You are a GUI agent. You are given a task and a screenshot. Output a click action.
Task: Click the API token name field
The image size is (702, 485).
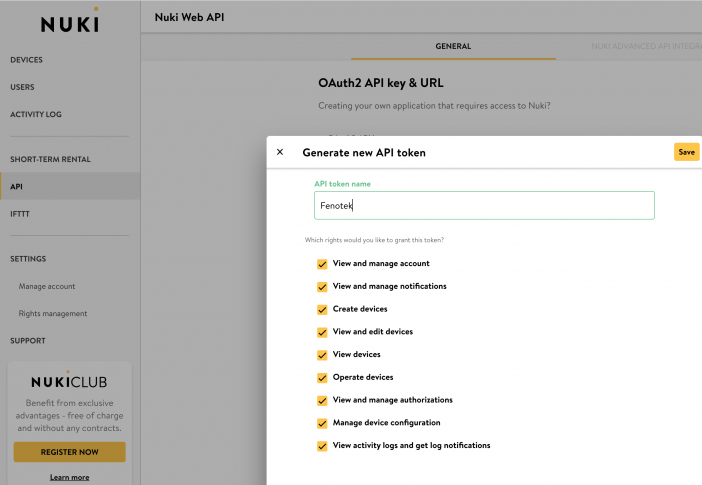coord(484,206)
